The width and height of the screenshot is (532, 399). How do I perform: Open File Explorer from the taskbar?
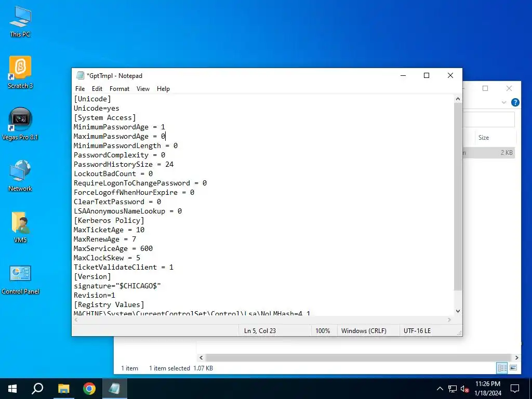click(x=63, y=389)
